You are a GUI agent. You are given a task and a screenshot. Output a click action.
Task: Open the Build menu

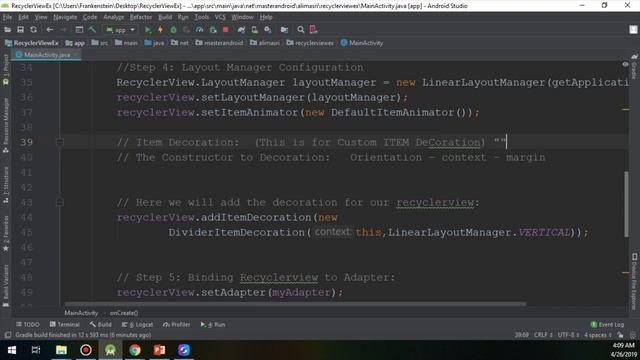[165, 17]
